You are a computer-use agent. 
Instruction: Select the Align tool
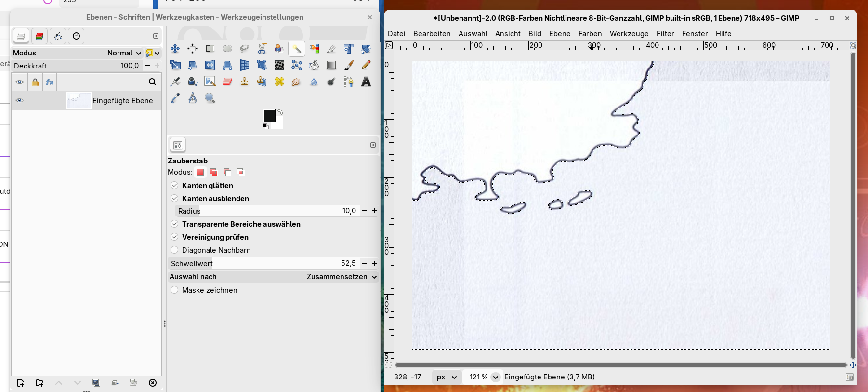193,48
